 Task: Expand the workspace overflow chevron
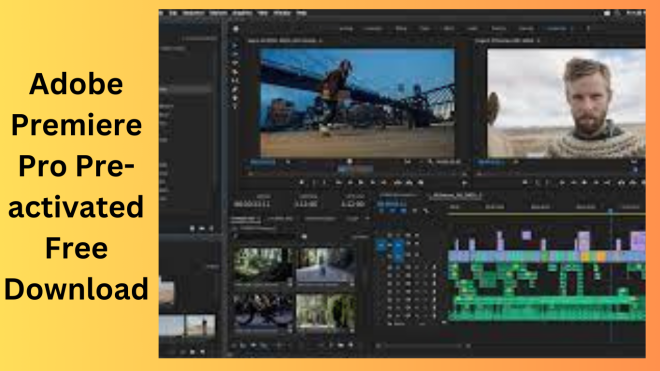point(588,29)
